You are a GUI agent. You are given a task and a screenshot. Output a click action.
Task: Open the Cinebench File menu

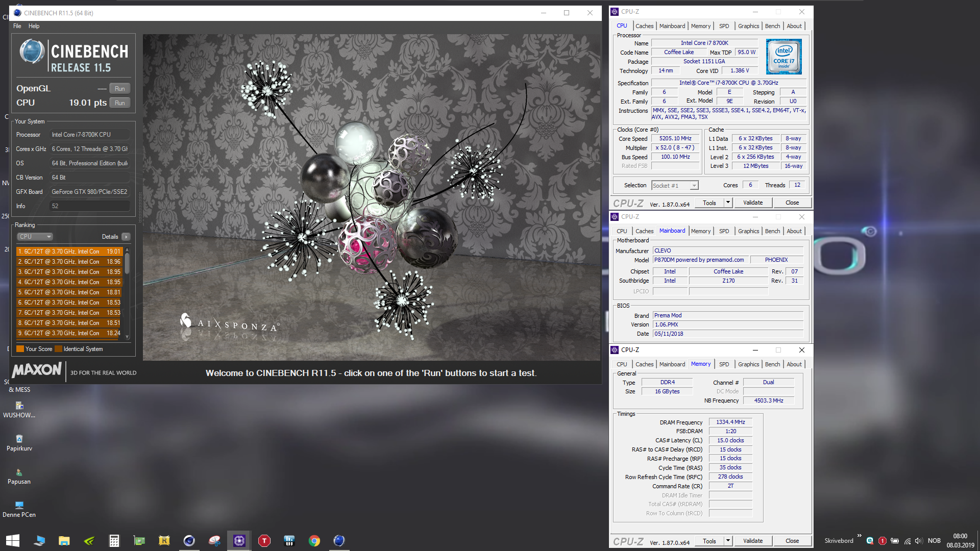[x=17, y=26]
